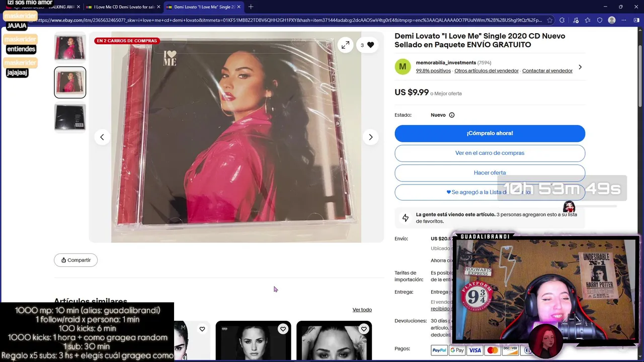644x362 pixels.
Task: Close the 'I Love Me CD Demi Lovato' tab
Action: pyautogui.click(x=158, y=7)
